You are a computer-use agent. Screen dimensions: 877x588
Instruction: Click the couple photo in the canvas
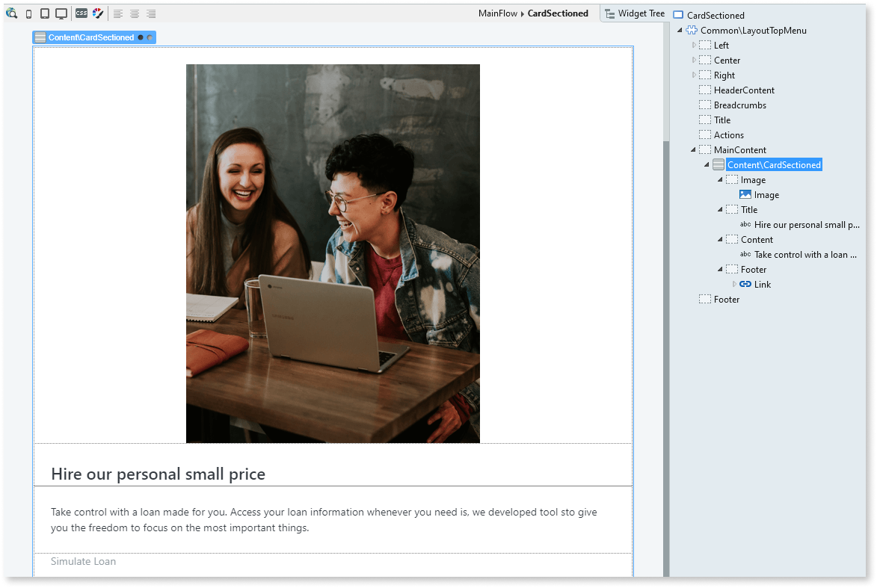point(333,253)
